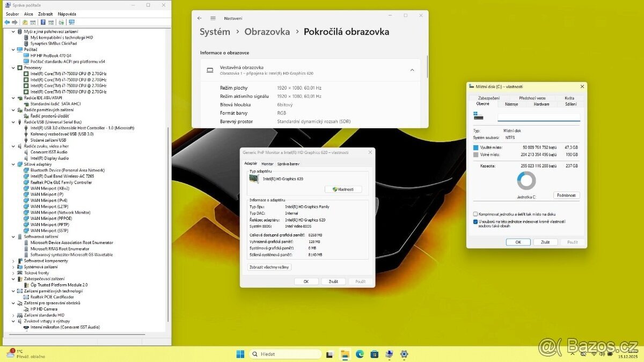Screen dimensions: 644x362
Task: Expand the Softwarové komponenty node
Action: (13, 261)
